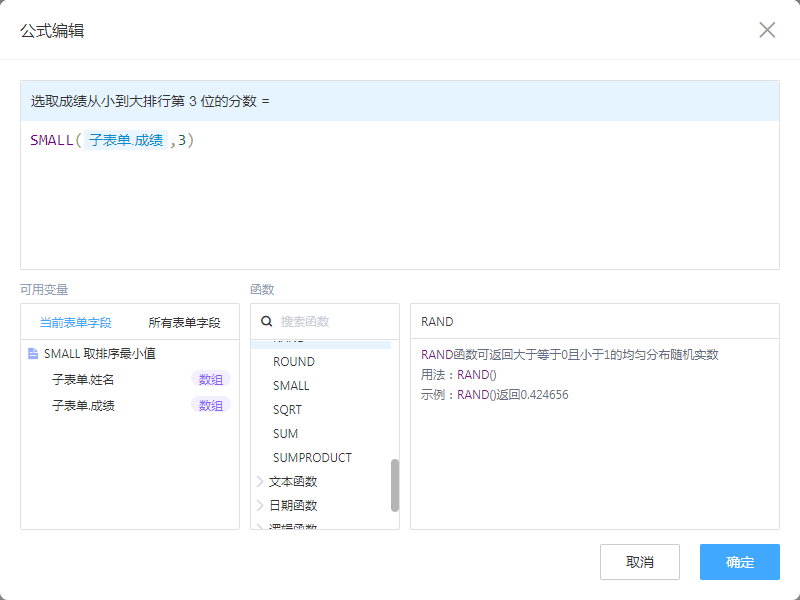The height and width of the screenshot is (600, 800).
Task: Insert the 子表单.姓名 field variable
Action: (83, 380)
